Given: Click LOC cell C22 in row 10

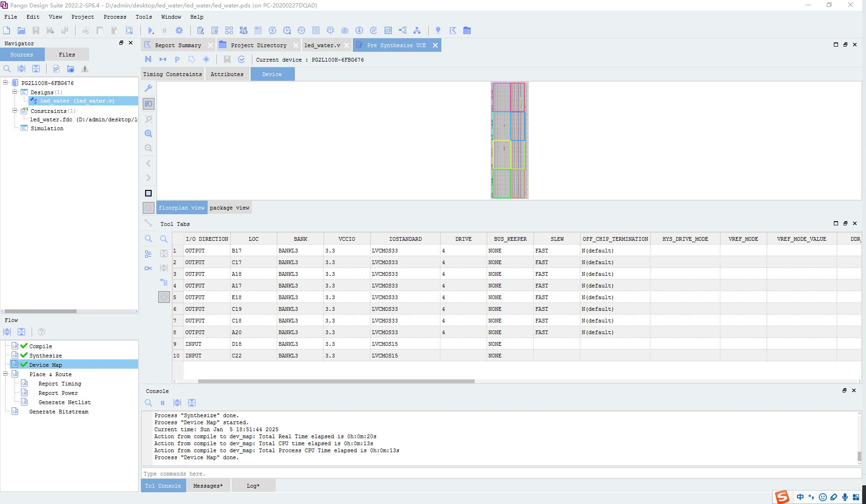Looking at the screenshot, I should click(253, 356).
